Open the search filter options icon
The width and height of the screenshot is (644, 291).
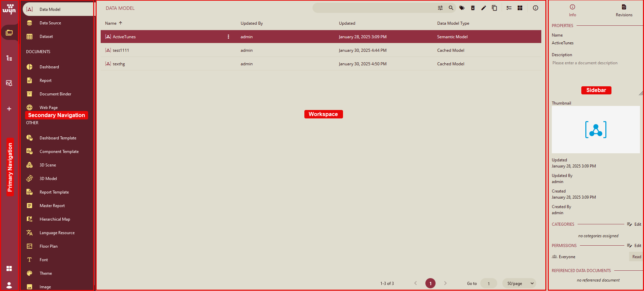pos(440,8)
